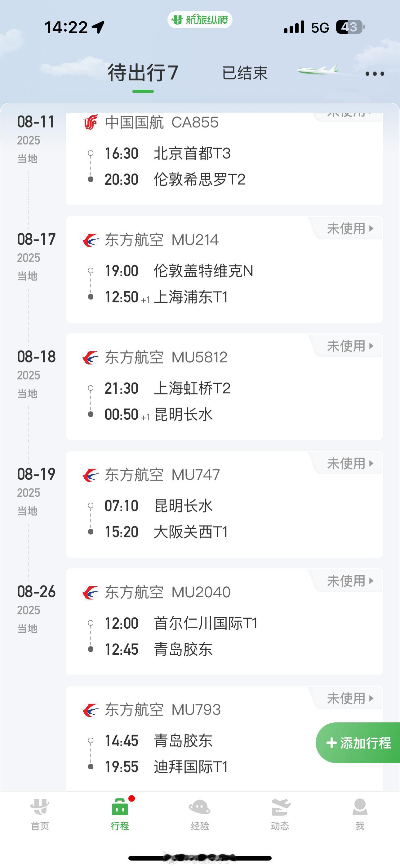Image resolution: width=400 pixels, height=868 pixels.
Task: Open the MU793 Qingdao to Dubai flight card
Action: click(x=224, y=739)
